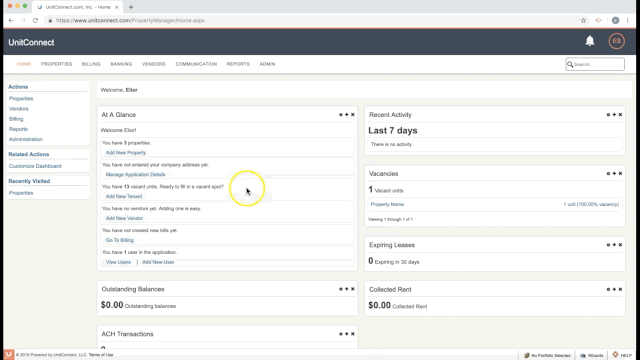Open settings gear on Vacancies widget
This screenshot has width=640, height=360.
point(608,173)
